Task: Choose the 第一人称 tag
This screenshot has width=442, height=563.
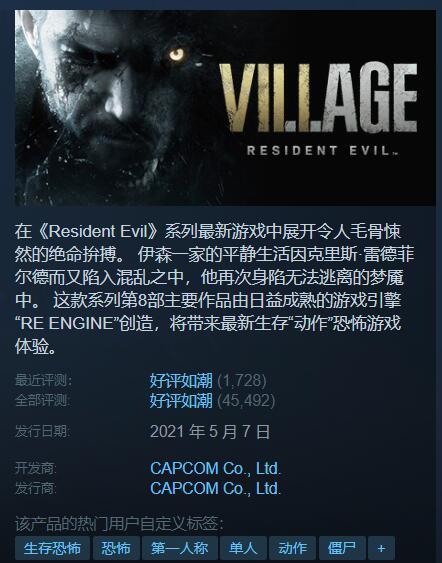Action: (x=180, y=548)
